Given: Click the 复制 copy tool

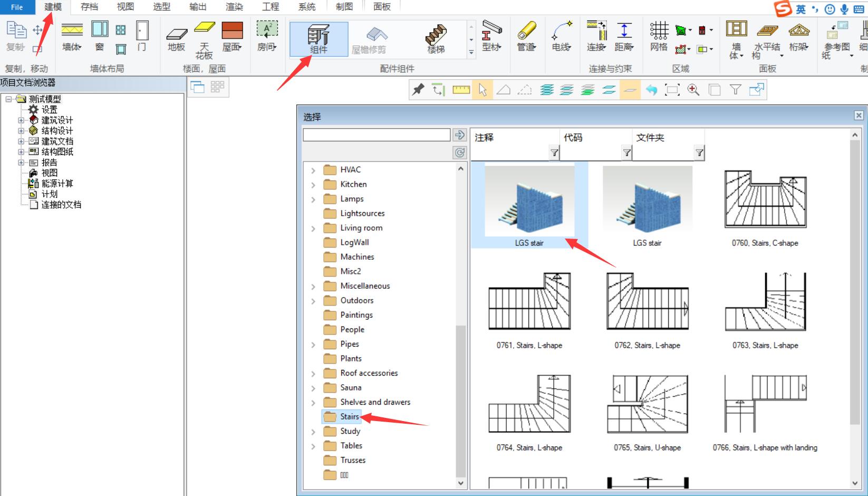Looking at the screenshot, I should (x=16, y=36).
